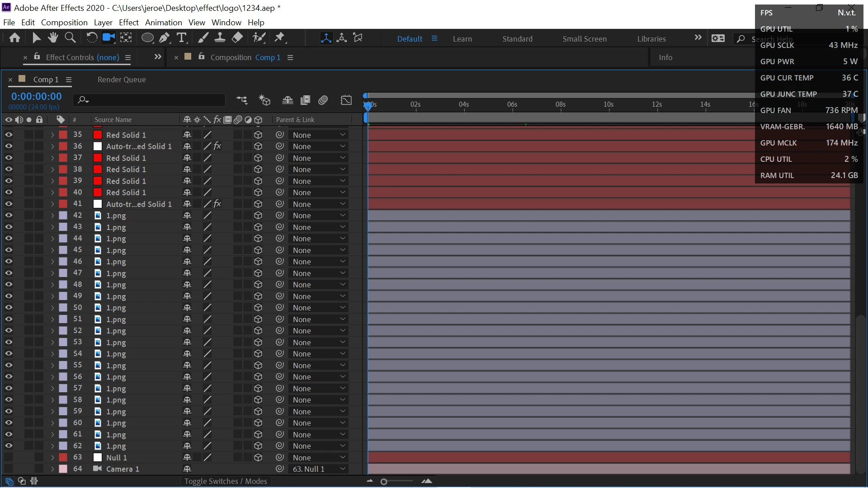868x488 pixels.
Task: Open parent dropdown for Camera 1
Action: point(318,469)
